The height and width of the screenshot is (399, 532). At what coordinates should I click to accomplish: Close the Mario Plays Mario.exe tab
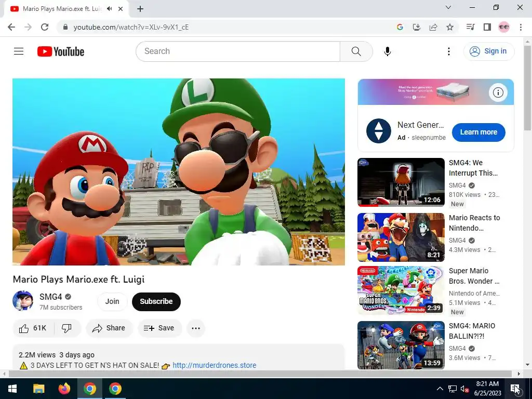(121, 9)
